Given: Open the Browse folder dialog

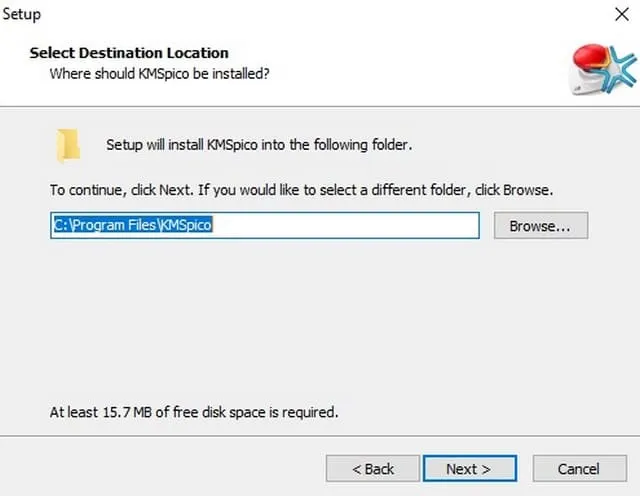Looking at the screenshot, I should tap(541, 225).
